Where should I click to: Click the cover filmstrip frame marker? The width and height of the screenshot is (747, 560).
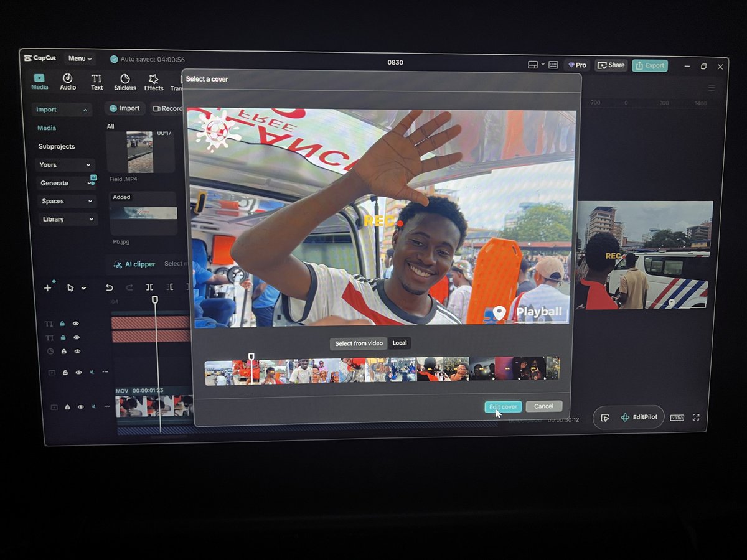[x=251, y=357]
